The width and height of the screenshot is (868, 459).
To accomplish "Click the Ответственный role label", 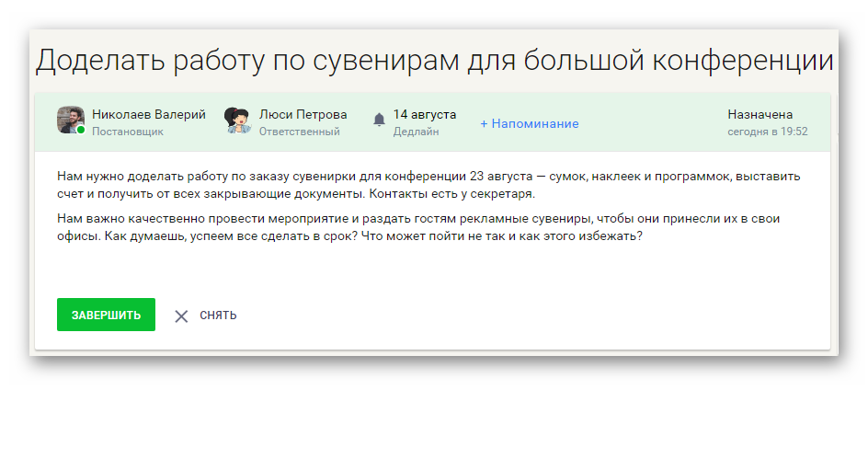I will click(299, 132).
